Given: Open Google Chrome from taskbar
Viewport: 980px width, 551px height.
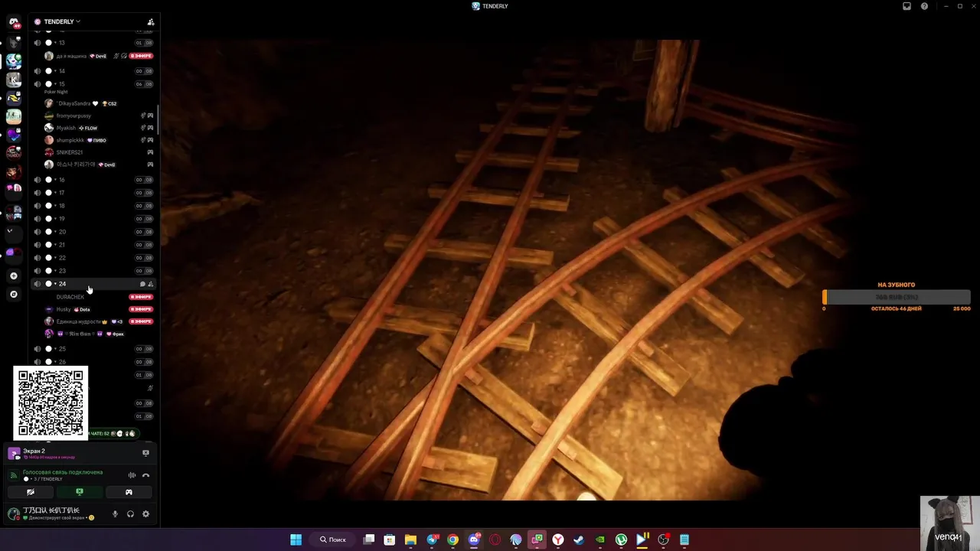Looking at the screenshot, I should coord(452,540).
